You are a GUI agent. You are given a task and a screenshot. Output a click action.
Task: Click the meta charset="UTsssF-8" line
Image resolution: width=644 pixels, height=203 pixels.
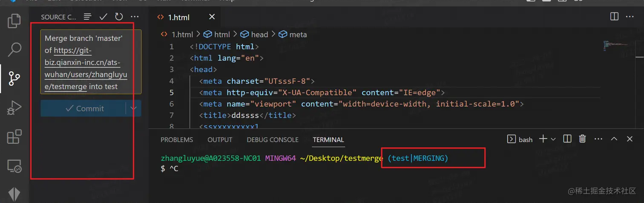tap(256, 81)
